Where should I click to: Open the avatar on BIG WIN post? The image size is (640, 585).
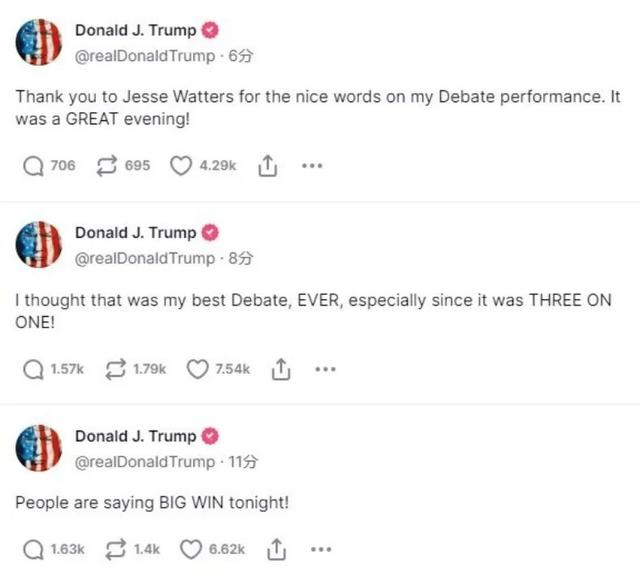point(38,451)
